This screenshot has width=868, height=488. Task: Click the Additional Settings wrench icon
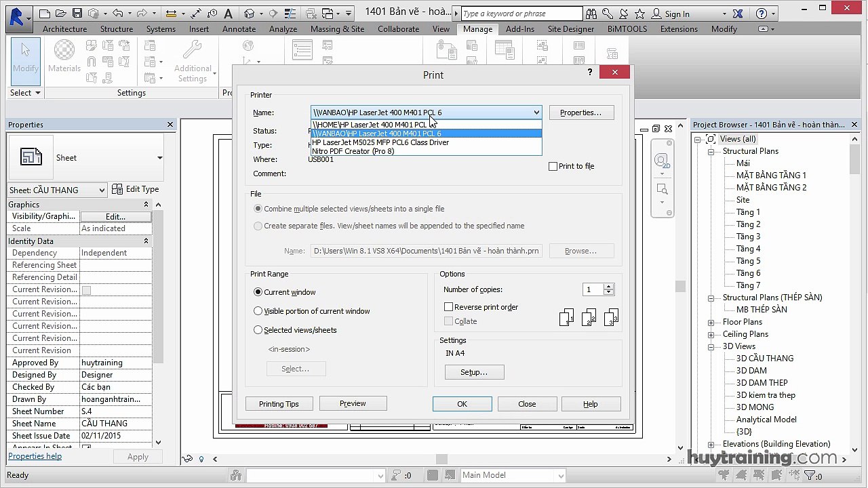click(x=193, y=49)
